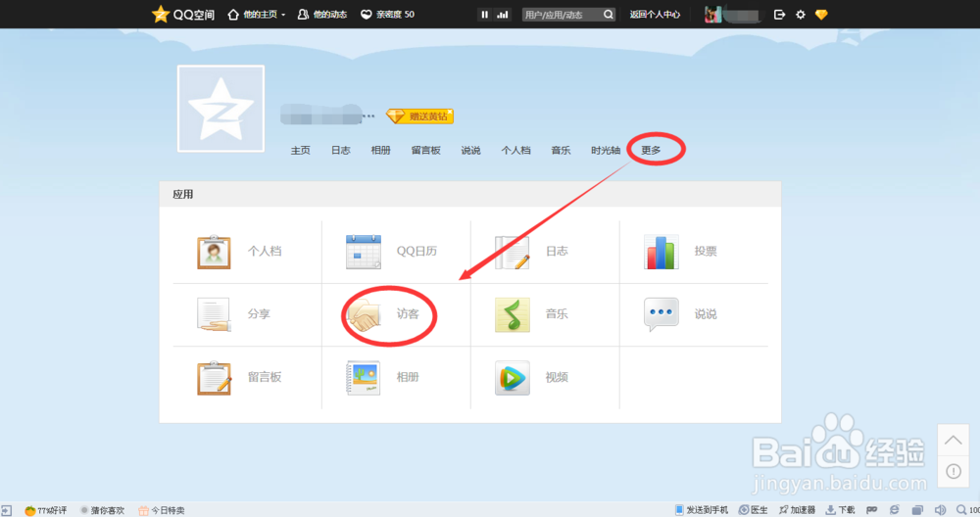
Task: Toggle sound speaker icon in status bar
Action: tap(940, 510)
